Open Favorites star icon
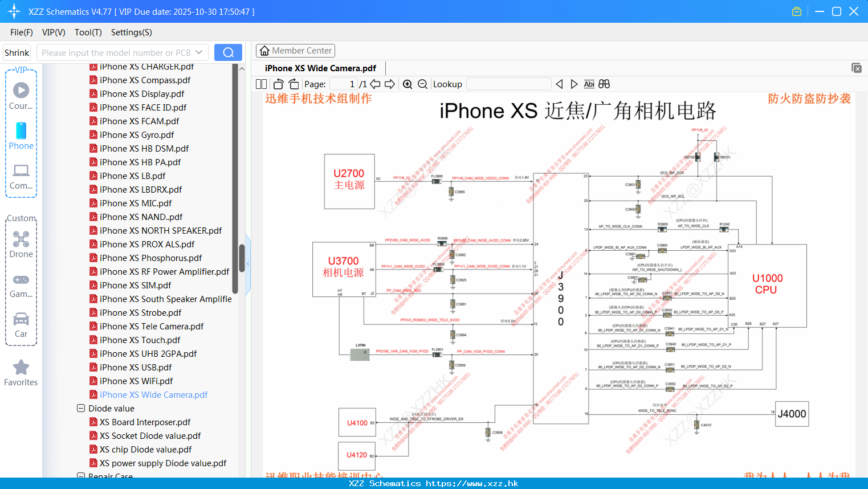This screenshot has width=868, height=489. tap(21, 367)
